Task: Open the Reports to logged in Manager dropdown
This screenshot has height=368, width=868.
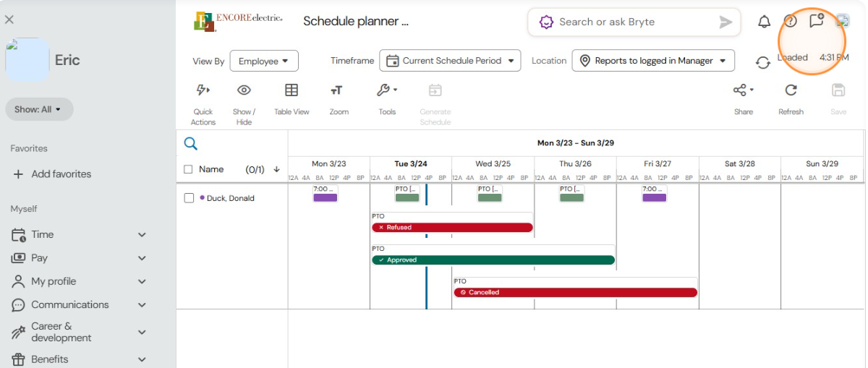Action: [653, 61]
